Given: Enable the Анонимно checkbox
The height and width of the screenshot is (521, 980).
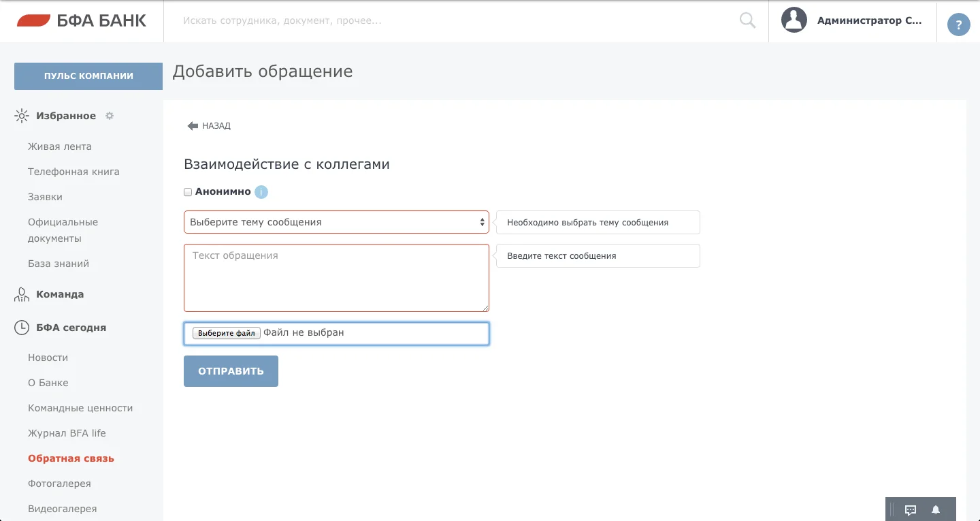Looking at the screenshot, I should [189, 192].
